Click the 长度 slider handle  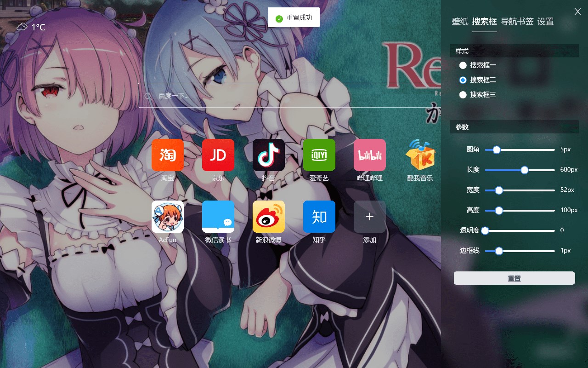click(525, 170)
